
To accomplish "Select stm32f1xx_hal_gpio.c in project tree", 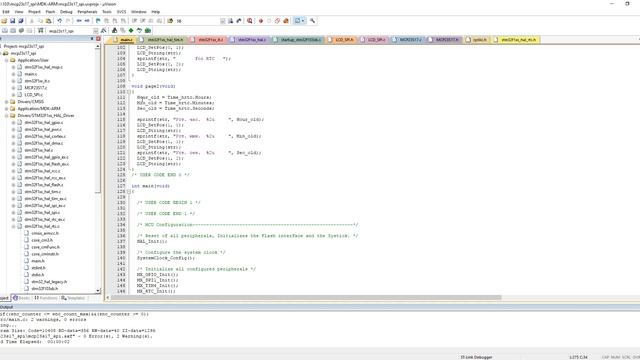I will point(44,122).
